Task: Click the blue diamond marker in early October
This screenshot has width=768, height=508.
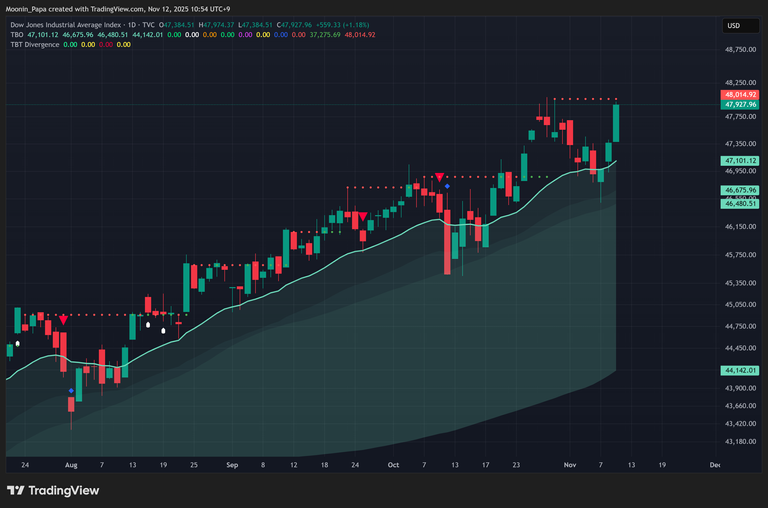Action: click(x=447, y=187)
